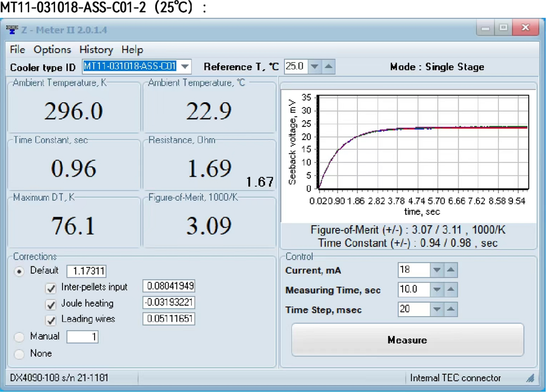Click the Z-Meter app icon in title bar
Viewport: 546px width, 392px height.
coord(13,30)
